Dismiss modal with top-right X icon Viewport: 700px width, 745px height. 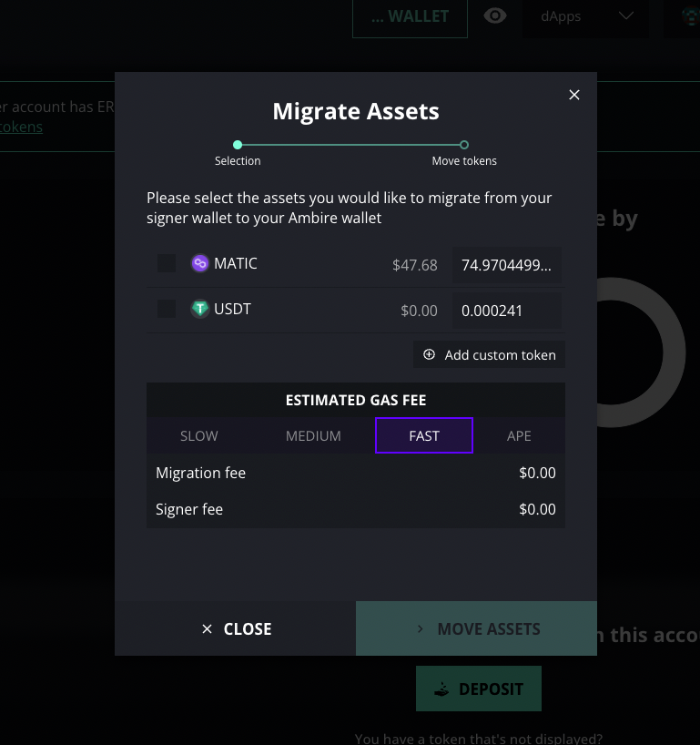[574, 95]
